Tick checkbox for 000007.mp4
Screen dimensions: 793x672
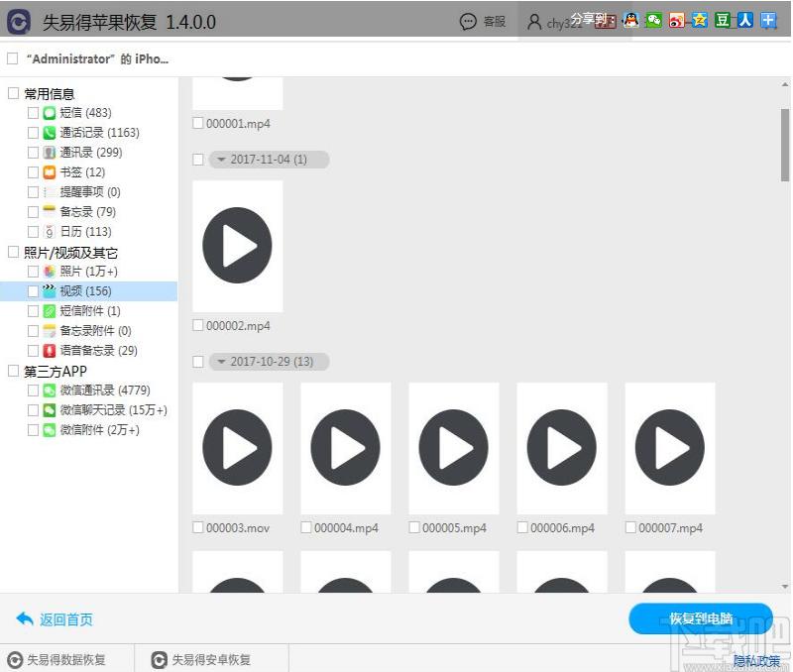pyautogui.click(x=630, y=527)
